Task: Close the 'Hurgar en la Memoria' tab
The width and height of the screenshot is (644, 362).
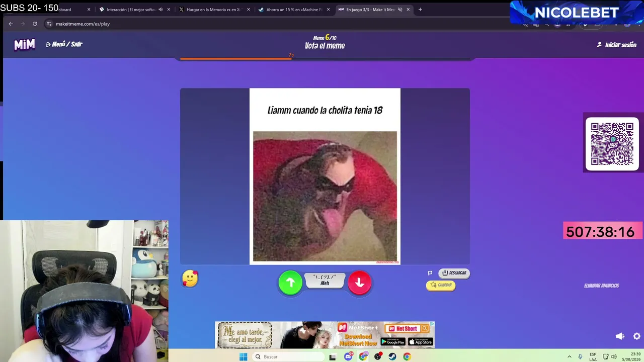Action: [248, 10]
